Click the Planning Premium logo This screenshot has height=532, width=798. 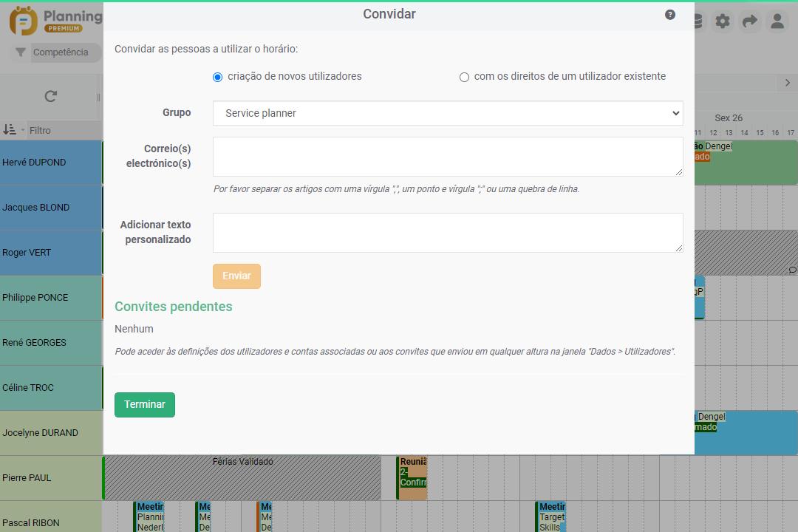[x=56, y=21]
